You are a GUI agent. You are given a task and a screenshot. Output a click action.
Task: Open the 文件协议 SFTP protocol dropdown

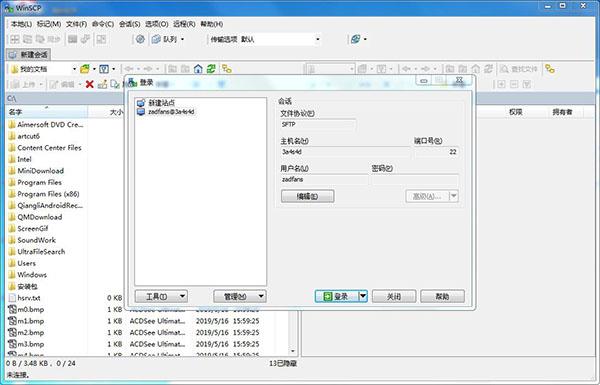[x=318, y=124]
